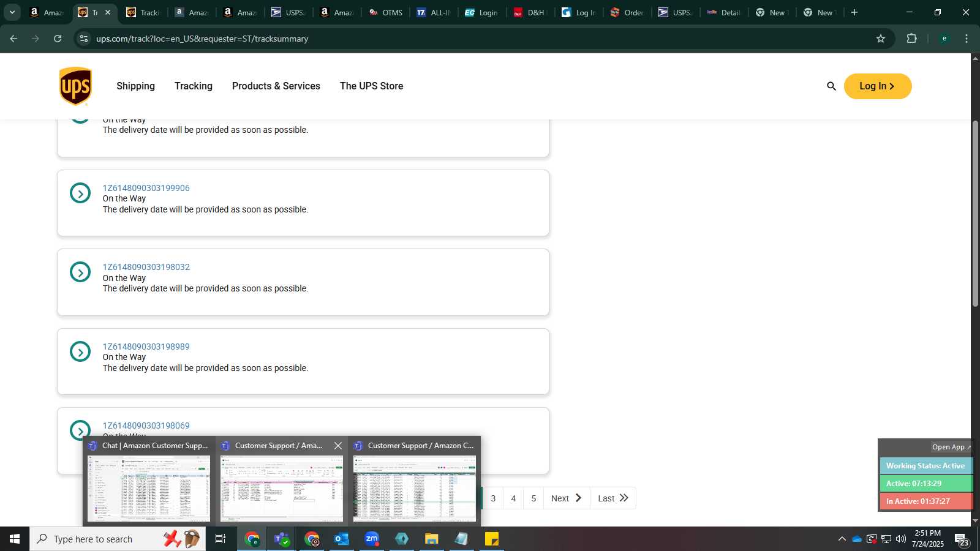Open Outlook from the taskbar
The height and width of the screenshot is (551, 980).
(341, 539)
